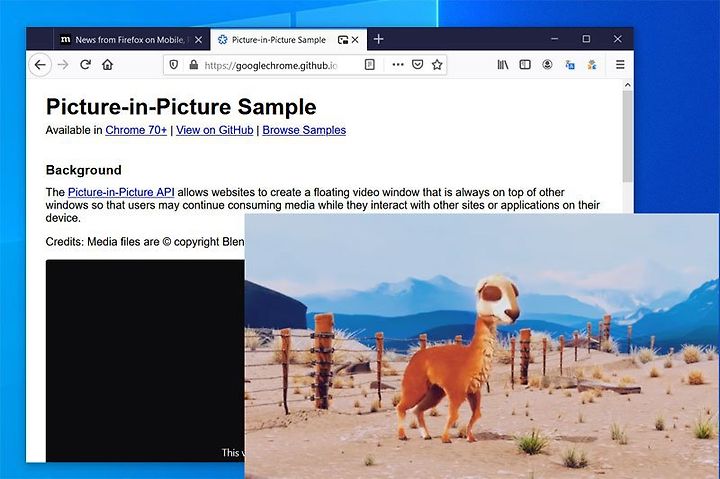Open tracking protection shield icon
This screenshot has width=720, height=479.
click(x=174, y=65)
